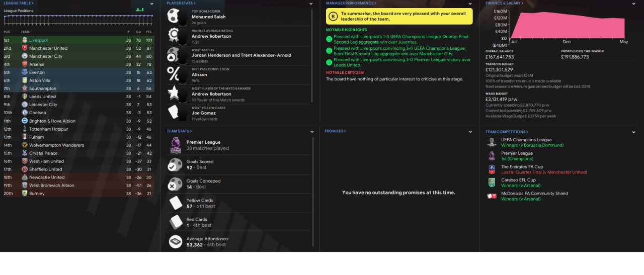Click the Emirates FA Cup icon

492,169
